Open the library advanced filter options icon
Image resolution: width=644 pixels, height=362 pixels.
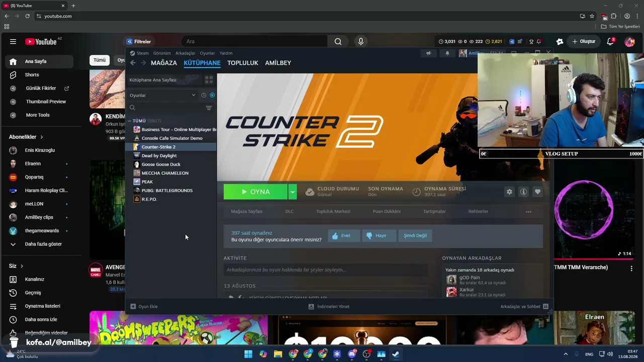tap(209, 108)
